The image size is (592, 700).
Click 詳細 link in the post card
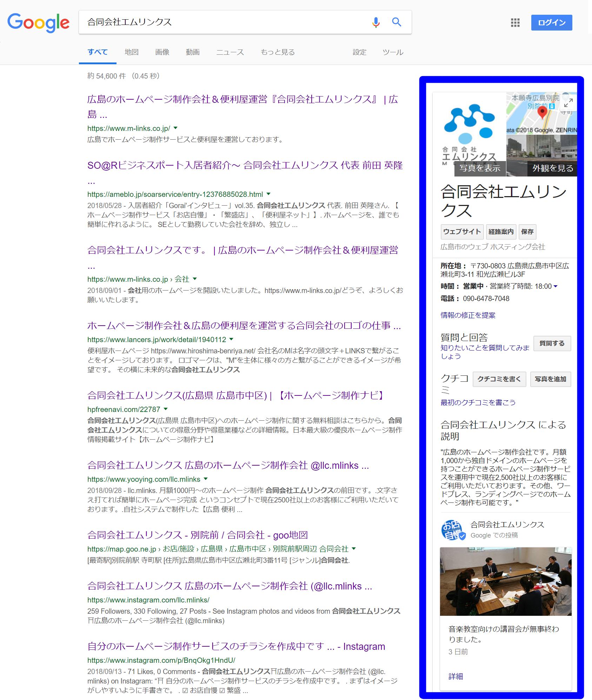pyautogui.click(x=455, y=676)
